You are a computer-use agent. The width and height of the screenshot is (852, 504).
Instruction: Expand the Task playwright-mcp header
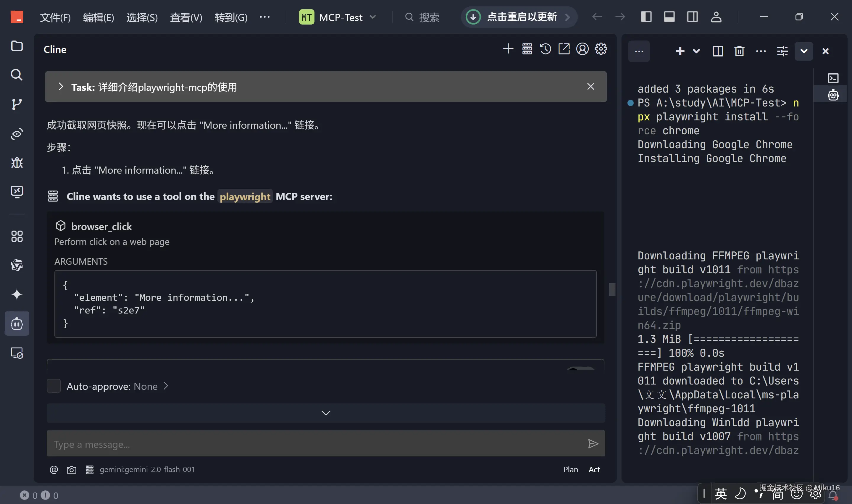point(61,87)
